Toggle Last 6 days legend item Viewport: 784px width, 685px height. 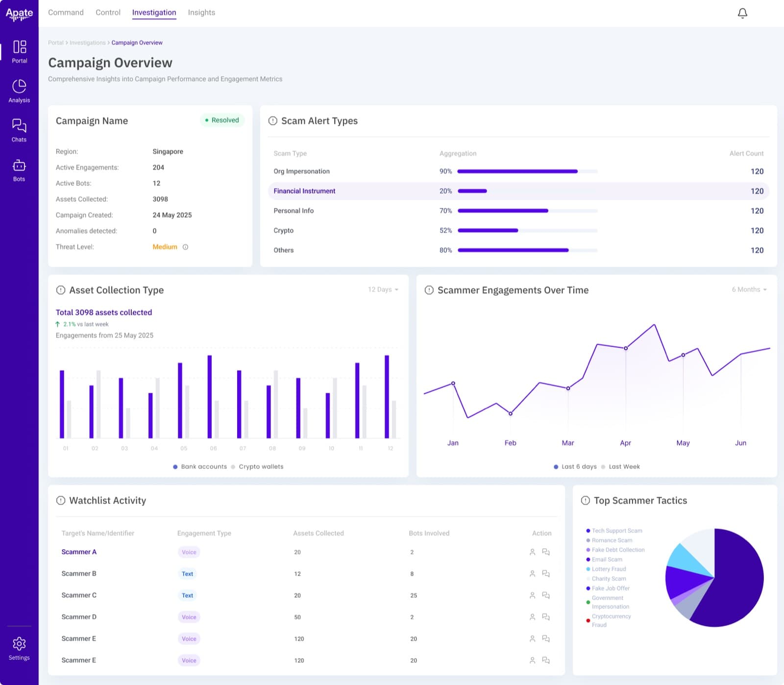click(575, 467)
